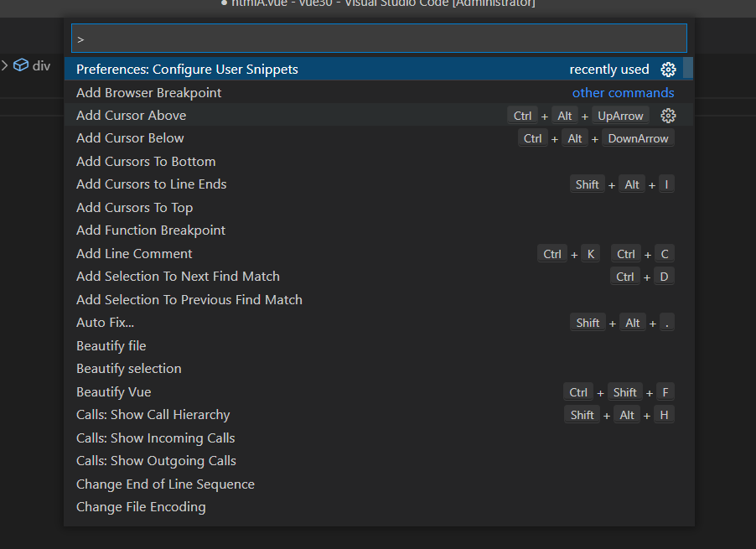Open keybinding gear for Configure User Snippets
This screenshot has width=756, height=549.
(x=668, y=70)
